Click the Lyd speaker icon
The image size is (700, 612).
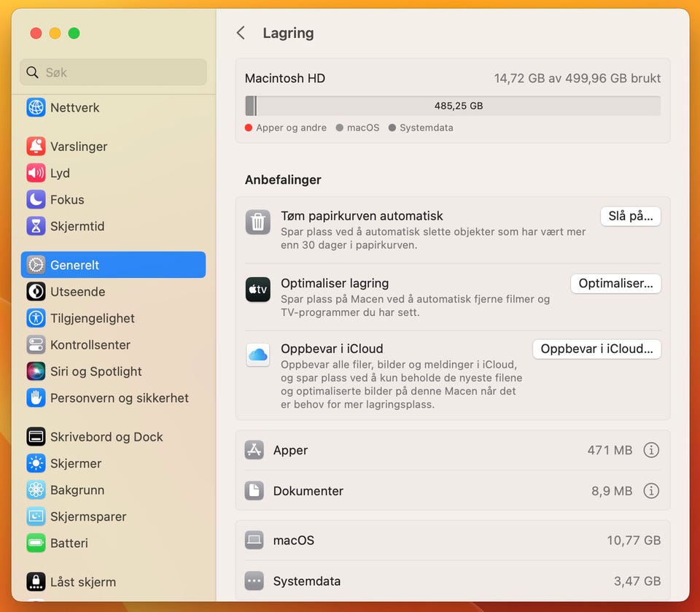pyautogui.click(x=36, y=173)
